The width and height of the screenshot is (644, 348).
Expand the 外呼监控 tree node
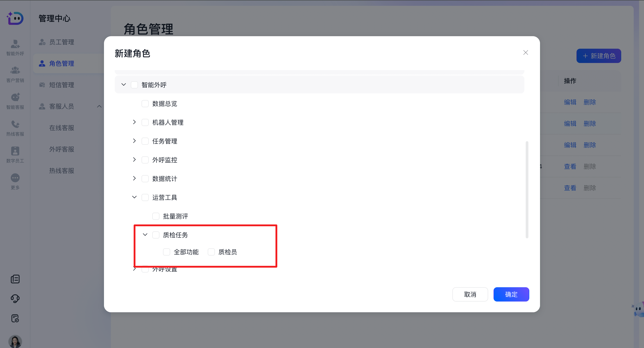pyautogui.click(x=134, y=159)
